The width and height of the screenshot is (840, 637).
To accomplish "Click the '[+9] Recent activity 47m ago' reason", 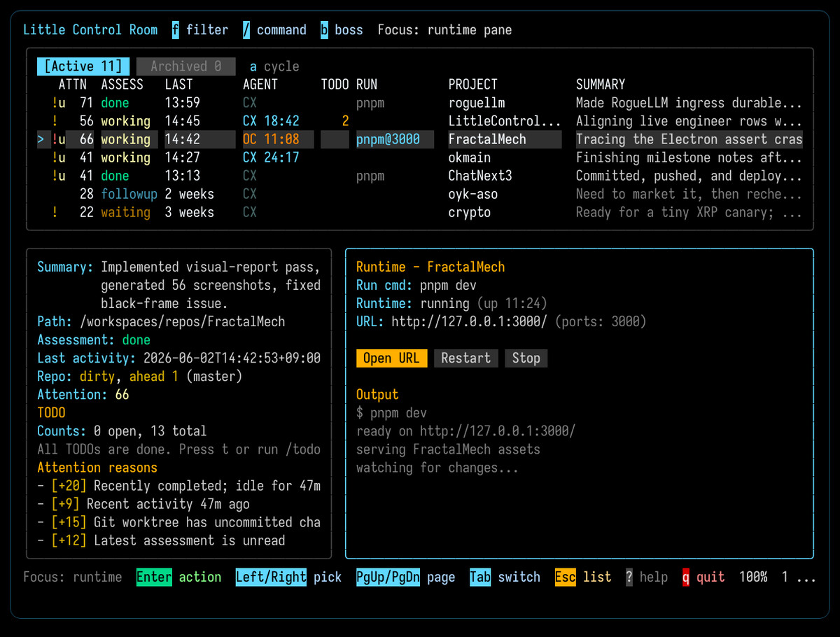I will [x=143, y=504].
